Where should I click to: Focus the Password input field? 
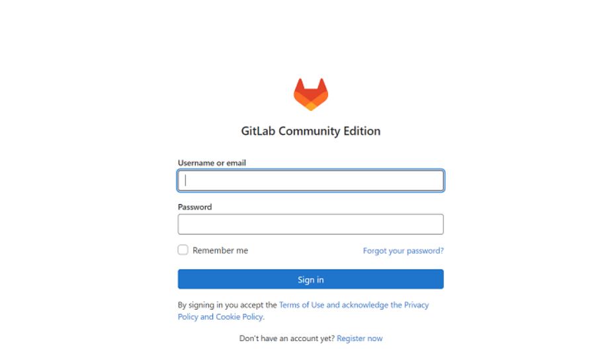point(310,225)
